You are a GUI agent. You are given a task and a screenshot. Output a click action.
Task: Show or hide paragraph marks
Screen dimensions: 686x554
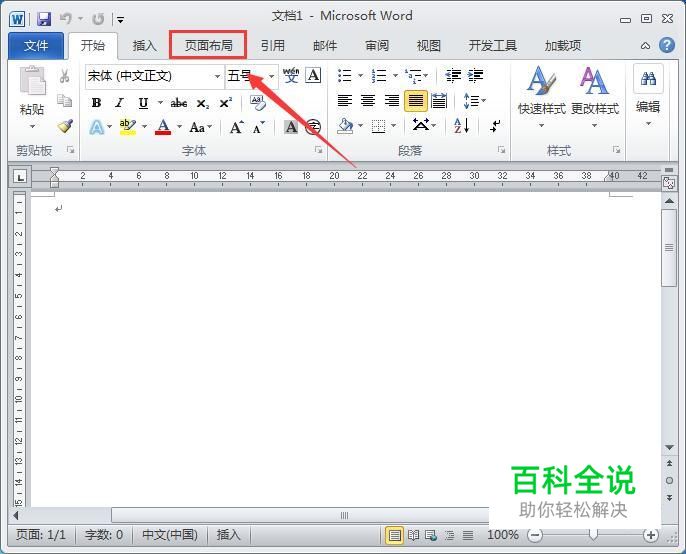(495, 126)
